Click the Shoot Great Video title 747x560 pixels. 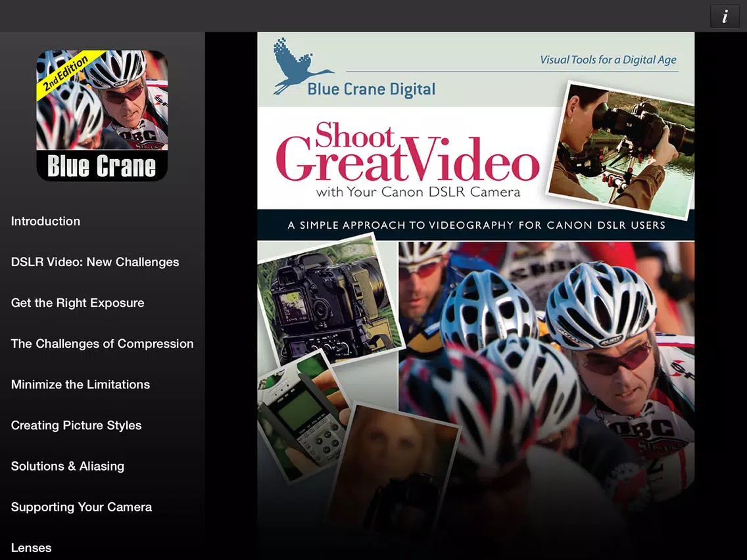408,151
